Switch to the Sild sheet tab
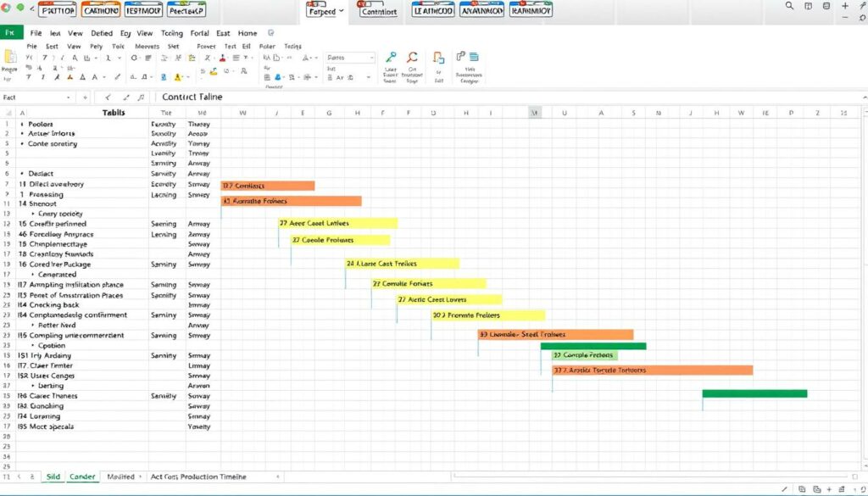Viewport: 868px width, 496px height. [53, 476]
